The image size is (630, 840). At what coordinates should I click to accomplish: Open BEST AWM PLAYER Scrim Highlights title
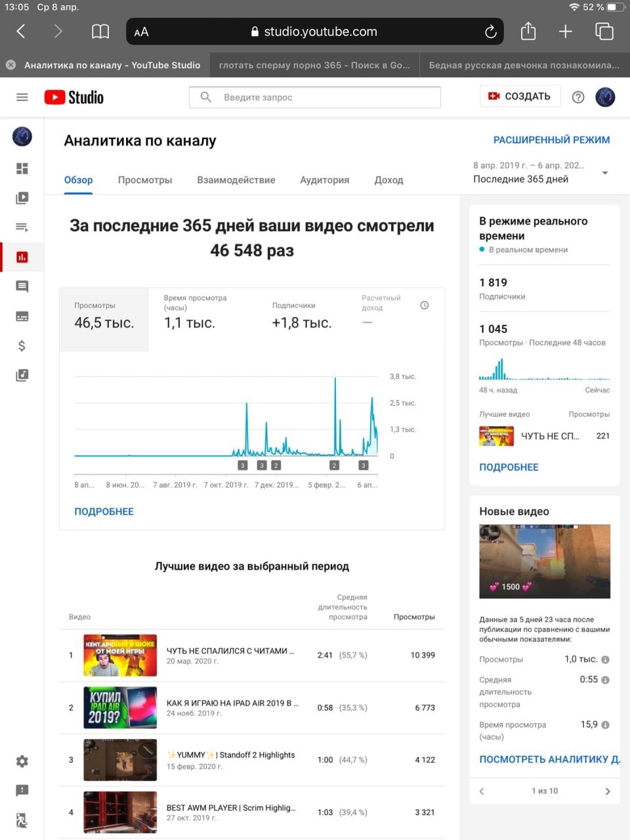231,808
